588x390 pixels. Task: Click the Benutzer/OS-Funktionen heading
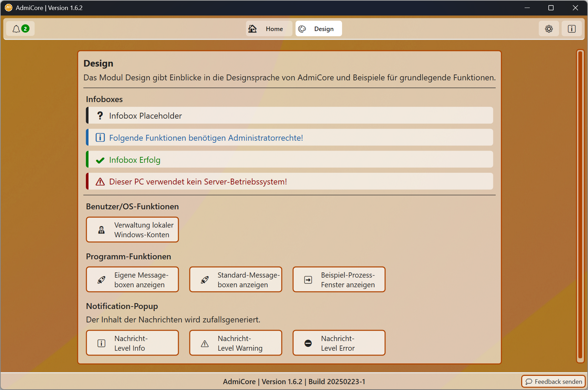[x=132, y=206]
